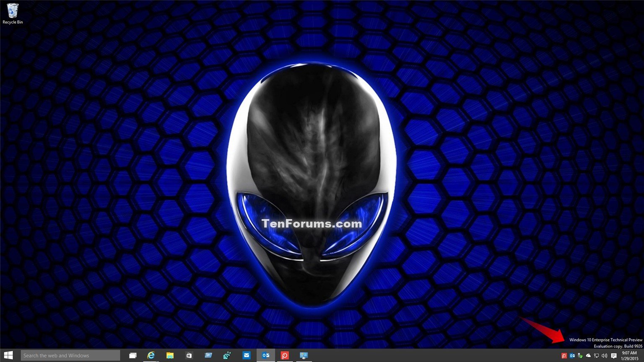Open the last taskbar app after the red P icon
Screen dimensions: 644x362
click(x=304, y=355)
